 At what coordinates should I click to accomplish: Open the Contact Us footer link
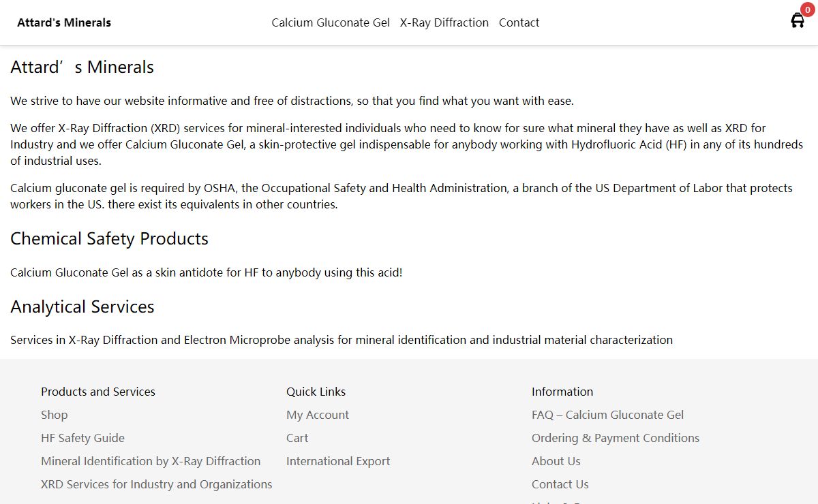click(560, 484)
